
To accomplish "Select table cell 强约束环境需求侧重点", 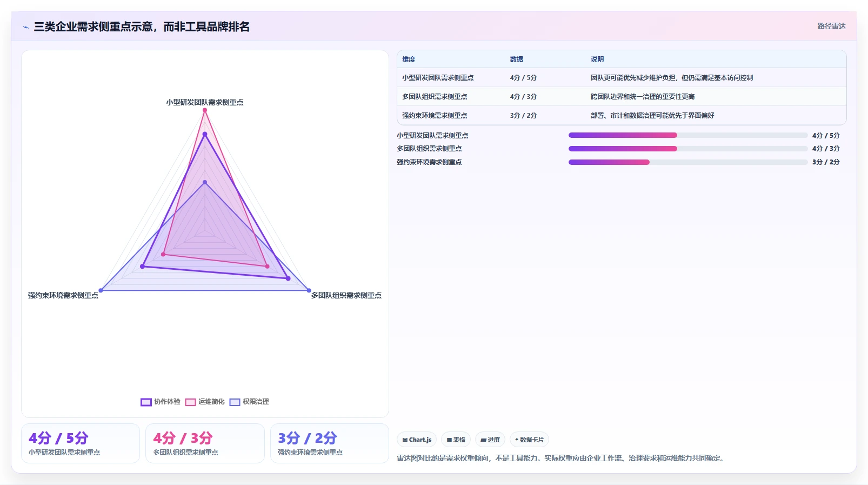I will pos(435,116).
